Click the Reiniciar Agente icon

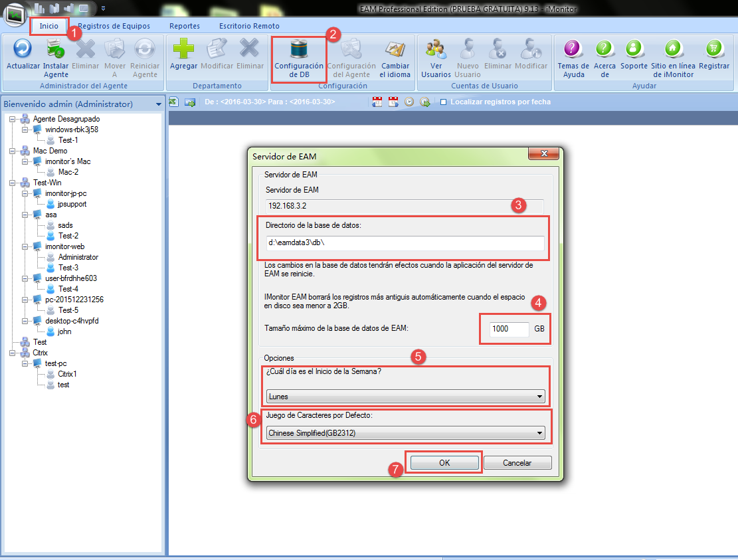coord(145,49)
